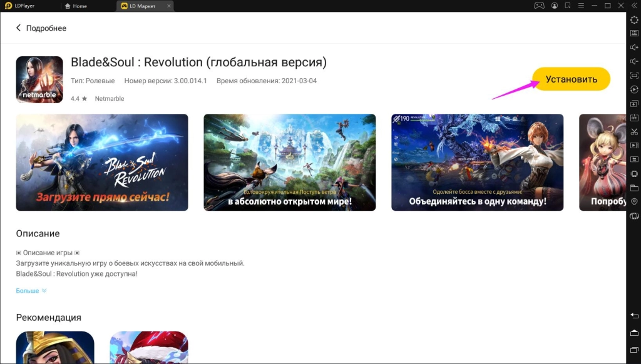This screenshot has width=641, height=364.
Task: Go back using the Подробнее arrow
Action: [18, 28]
